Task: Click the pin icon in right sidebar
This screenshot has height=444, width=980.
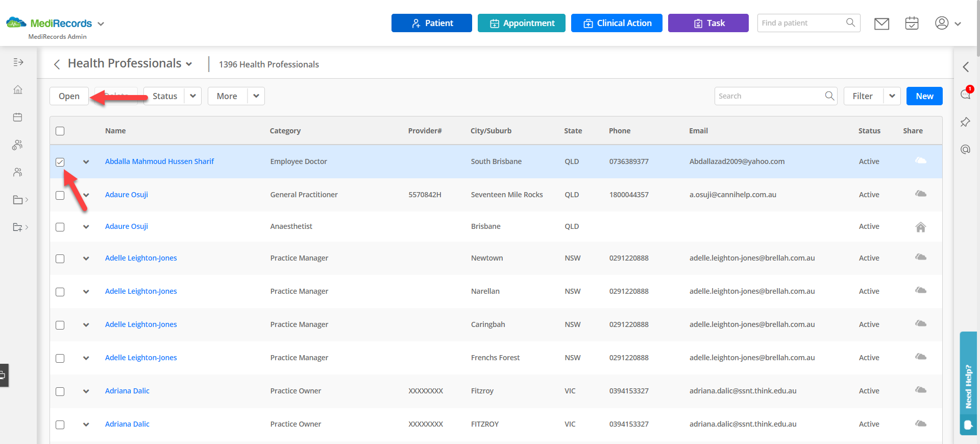Action: 965,122
